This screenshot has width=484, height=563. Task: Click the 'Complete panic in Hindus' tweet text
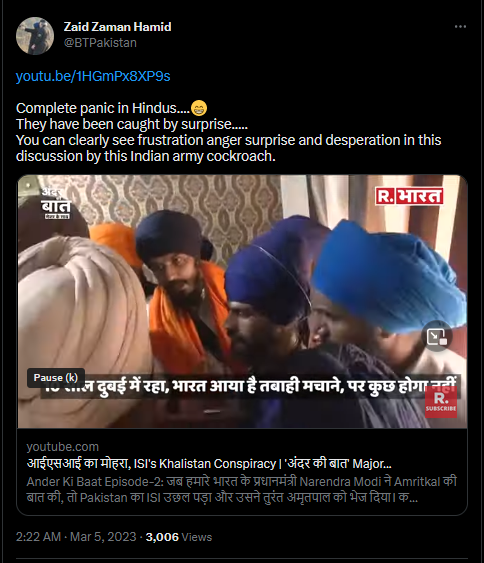point(103,108)
